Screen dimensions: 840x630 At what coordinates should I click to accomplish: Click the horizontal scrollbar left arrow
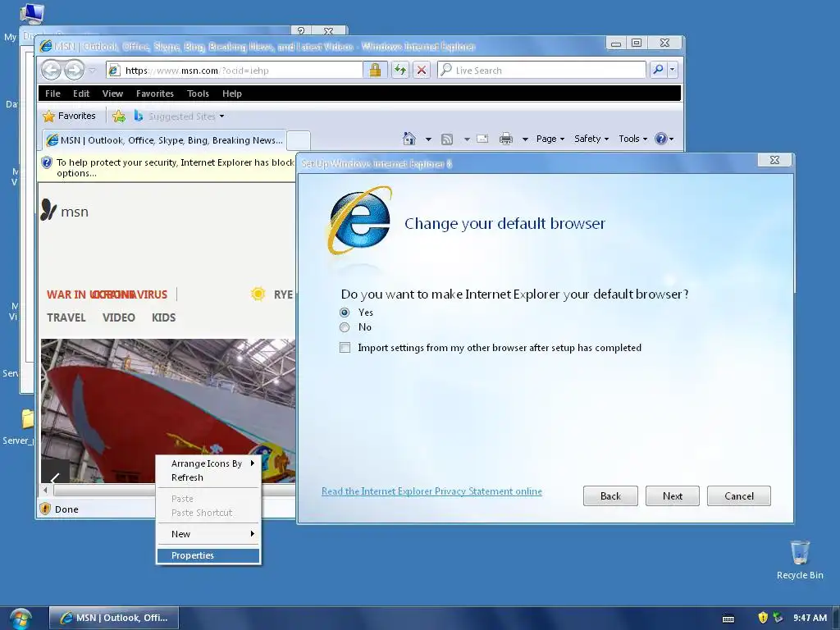[46, 490]
